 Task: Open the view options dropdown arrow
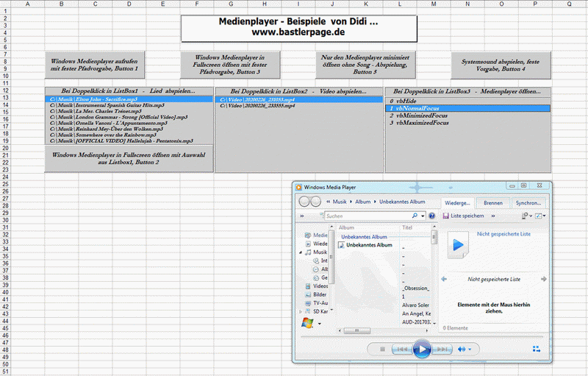coord(544,216)
